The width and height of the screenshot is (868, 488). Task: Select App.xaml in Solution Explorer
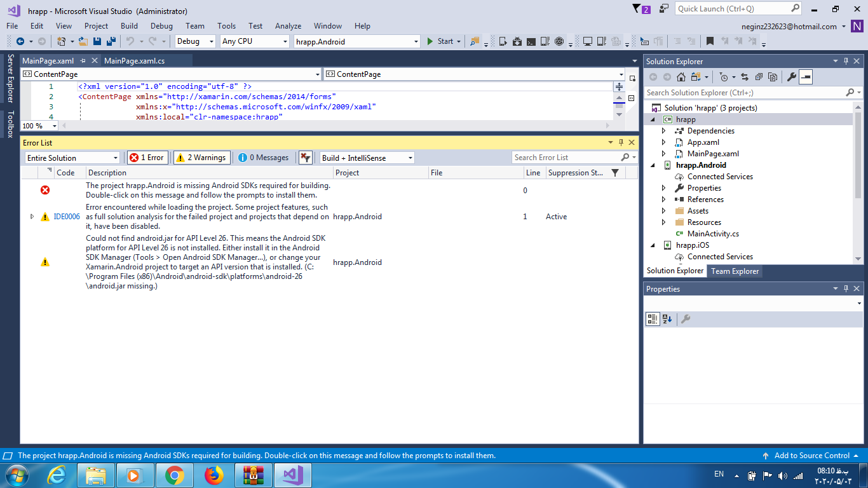(703, 142)
